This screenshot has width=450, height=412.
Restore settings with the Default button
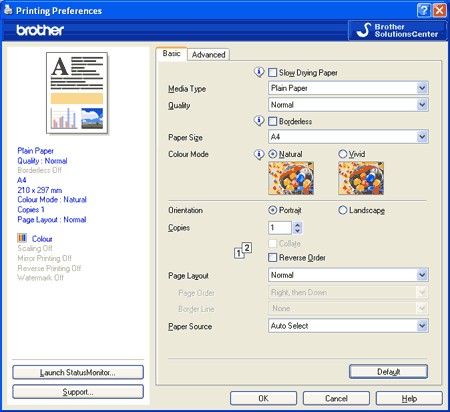click(x=389, y=372)
